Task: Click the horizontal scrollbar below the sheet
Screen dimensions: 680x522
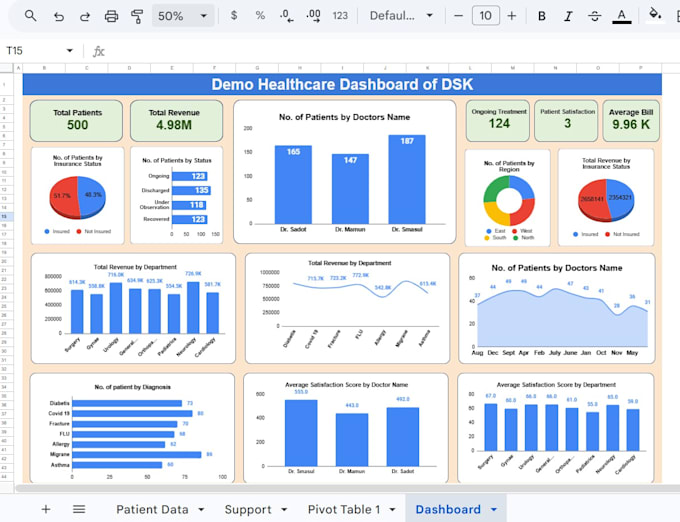Action: click(x=347, y=489)
